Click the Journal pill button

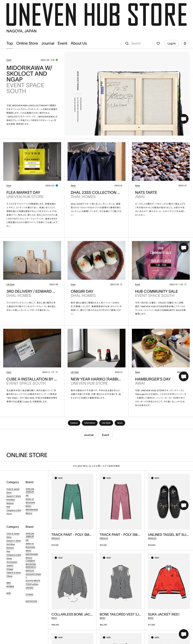(x=89, y=435)
